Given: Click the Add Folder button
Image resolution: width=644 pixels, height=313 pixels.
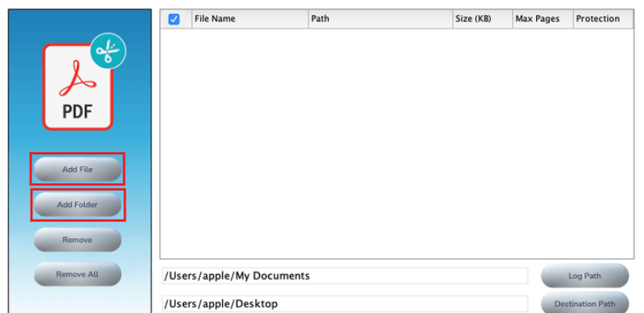Looking at the screenshot, I should 77,204.
